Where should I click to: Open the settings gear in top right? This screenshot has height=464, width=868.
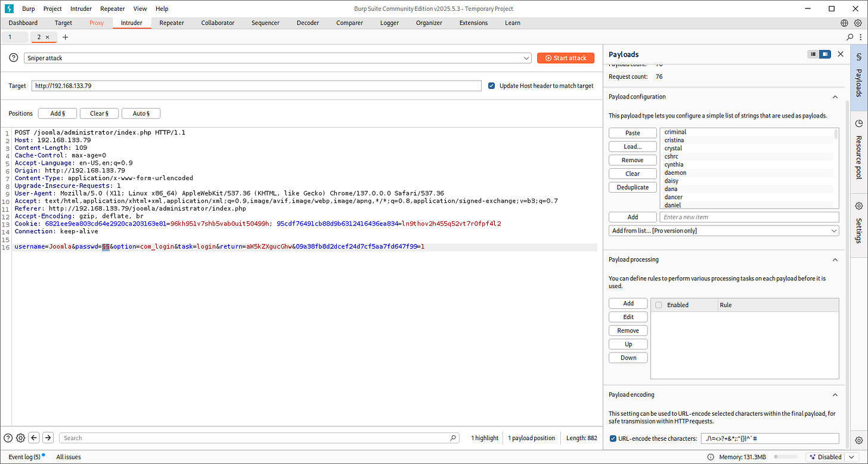858,23
